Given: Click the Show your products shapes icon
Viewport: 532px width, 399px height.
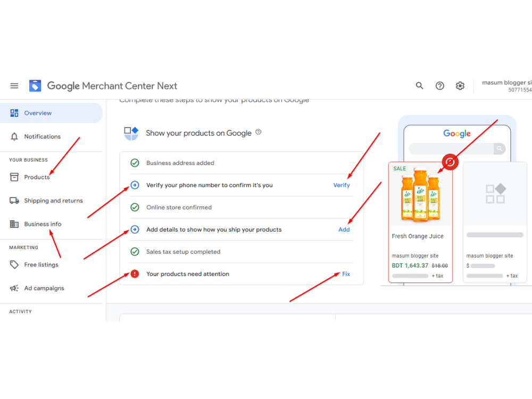Looking at the screenshot, I should pyautogui.click(x=131, y=134).
